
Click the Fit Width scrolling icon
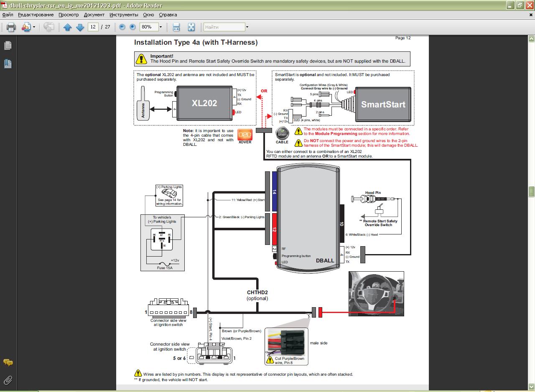(x=176, y=27)
